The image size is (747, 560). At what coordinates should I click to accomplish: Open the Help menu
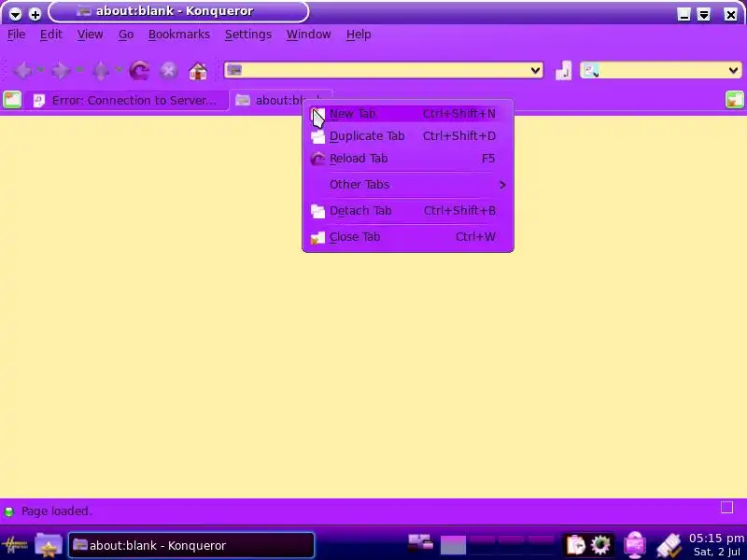tap(359, 35)
